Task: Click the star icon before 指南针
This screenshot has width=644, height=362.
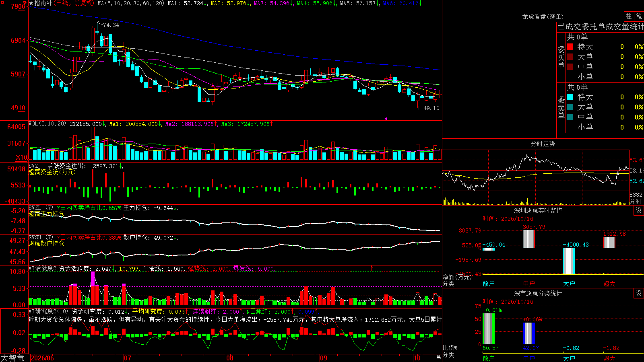Action: (x=31, y=3)
